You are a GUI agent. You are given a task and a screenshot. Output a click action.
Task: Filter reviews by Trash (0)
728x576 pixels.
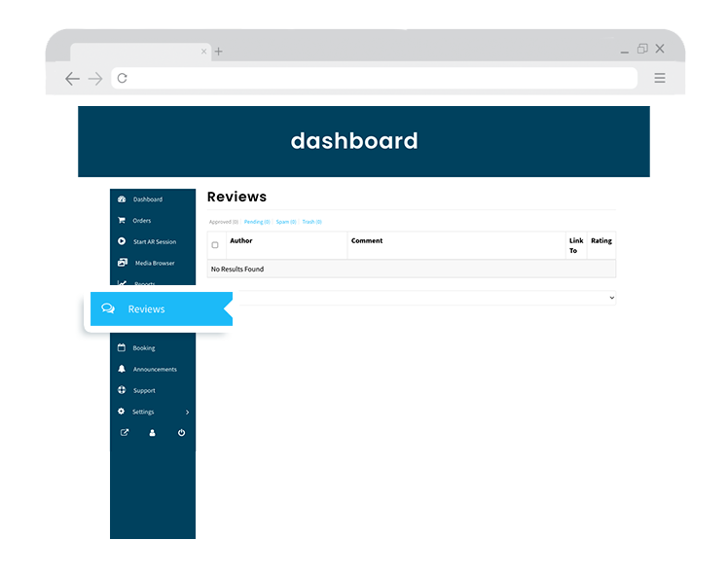pos(312,222)
